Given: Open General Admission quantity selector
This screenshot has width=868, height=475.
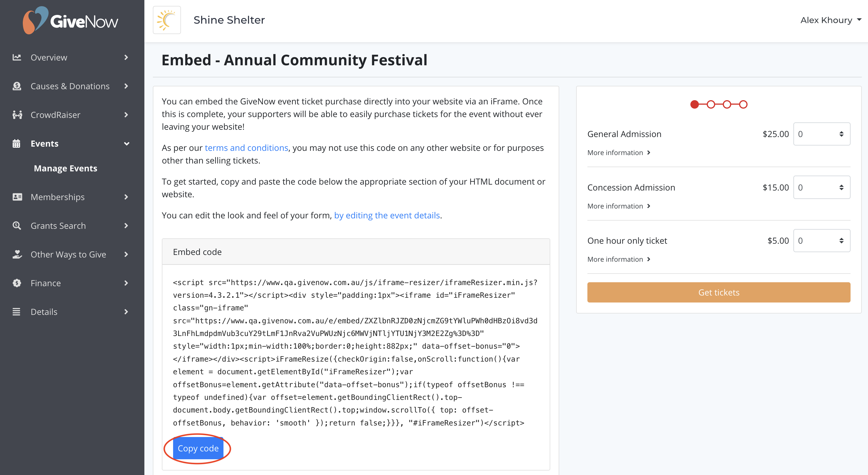Looking at the screenshot, I should pos(822,134).
